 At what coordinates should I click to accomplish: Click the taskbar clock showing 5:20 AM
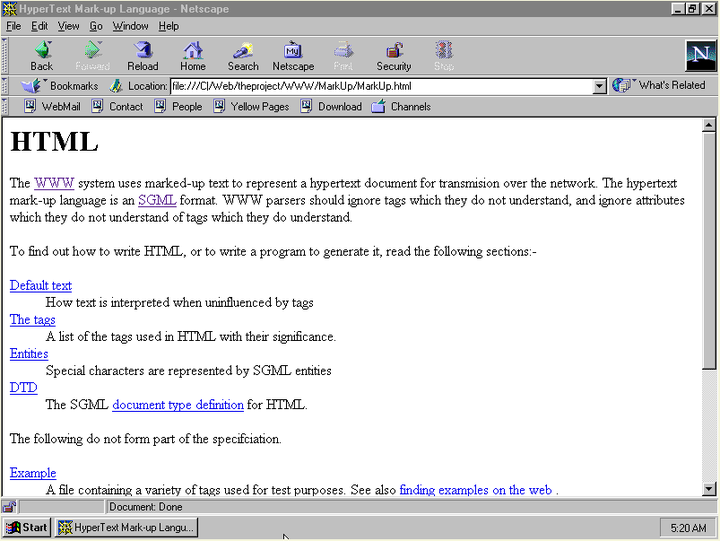coord(688,528)
